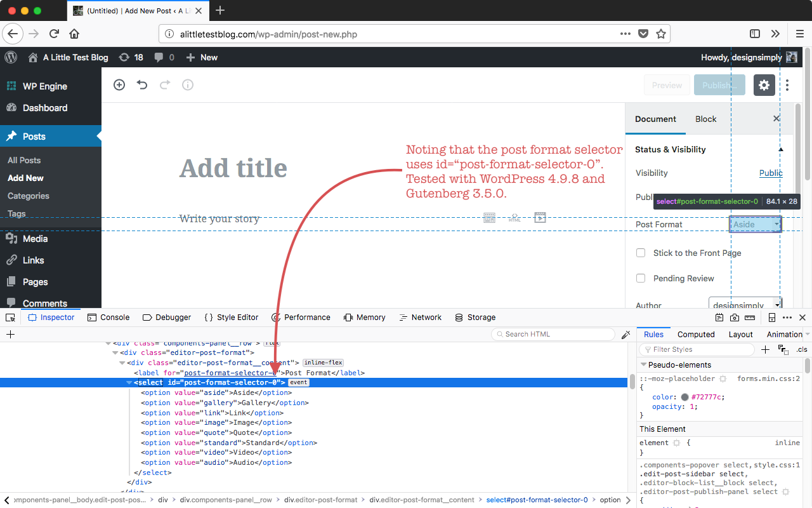Toggle the rulers icon in devtools

click(x=750, y=317)
